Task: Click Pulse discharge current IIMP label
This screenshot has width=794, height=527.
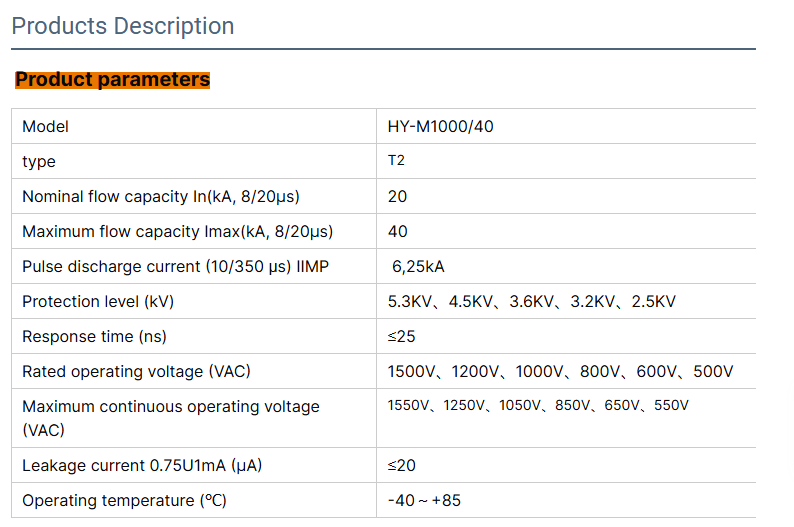Action: (x=175, y=267)
